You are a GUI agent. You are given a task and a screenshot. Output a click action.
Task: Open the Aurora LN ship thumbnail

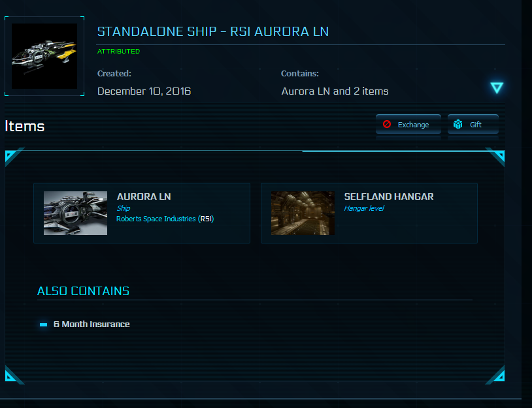pos(75,213)
